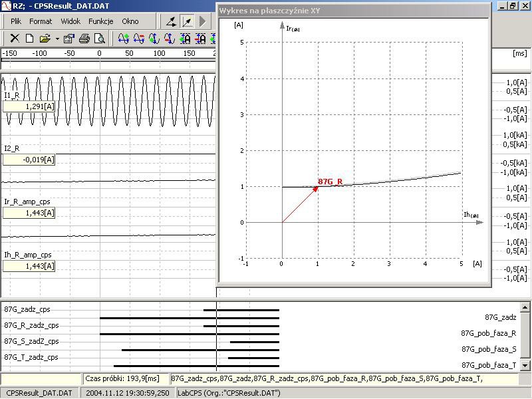Select the 87G_T_zadz_cps signal label

point(31,357)
